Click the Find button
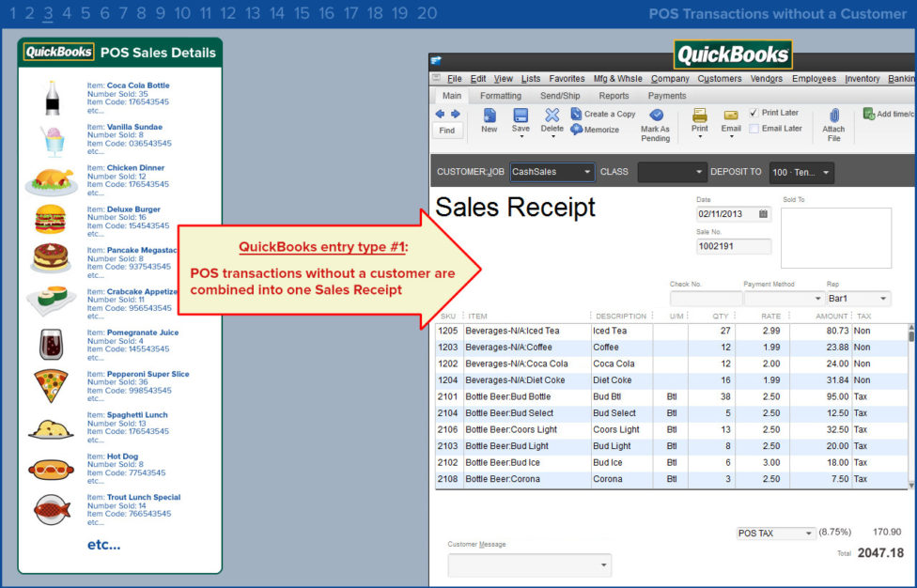Viewport: 917px width, 588px height. [447, 131]
